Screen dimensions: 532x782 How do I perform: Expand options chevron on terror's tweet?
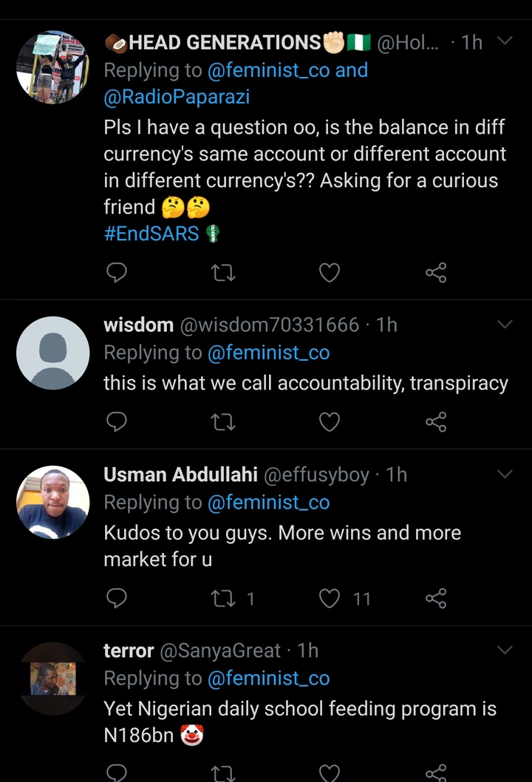point(505,650)
